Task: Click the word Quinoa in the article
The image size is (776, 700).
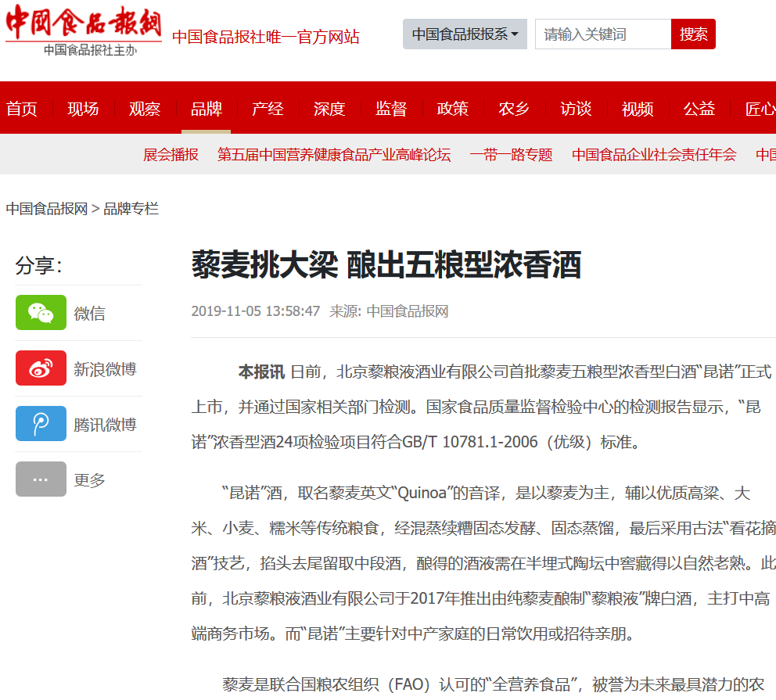Action: pyautogui.click(x=422, y=494)
